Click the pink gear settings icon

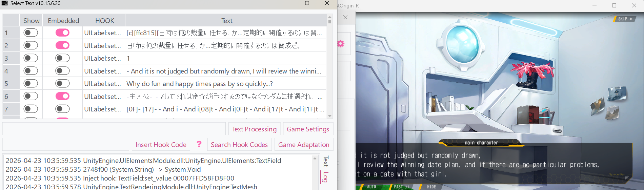tap(341, 44)
